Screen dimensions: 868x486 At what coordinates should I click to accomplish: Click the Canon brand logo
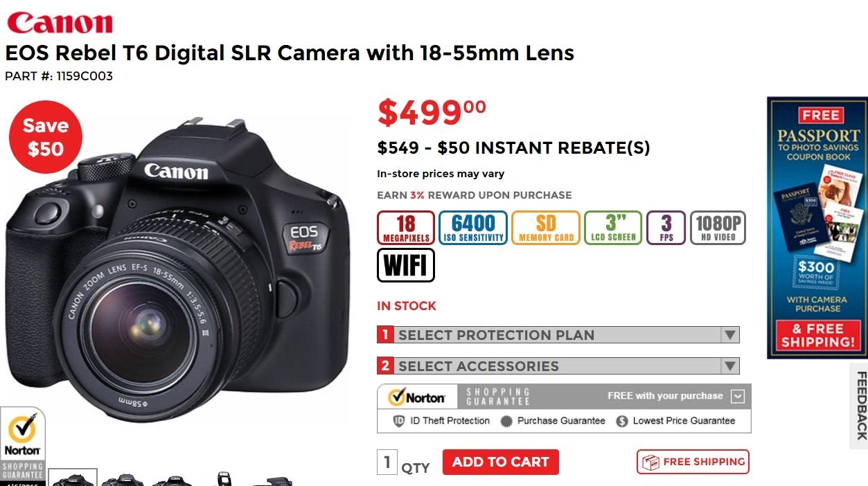[60, 21]
